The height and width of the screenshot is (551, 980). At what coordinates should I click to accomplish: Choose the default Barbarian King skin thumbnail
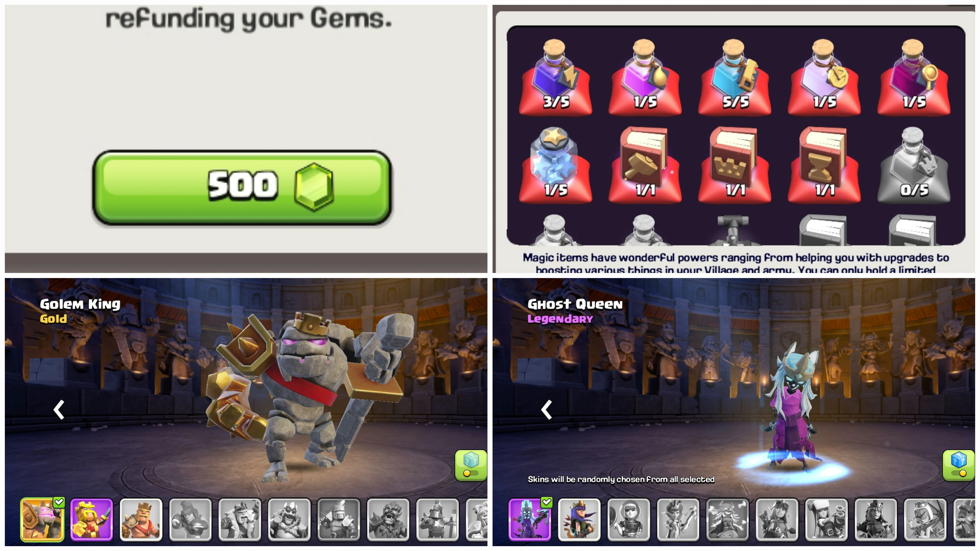pyautogui.click(x=141, y=519)
